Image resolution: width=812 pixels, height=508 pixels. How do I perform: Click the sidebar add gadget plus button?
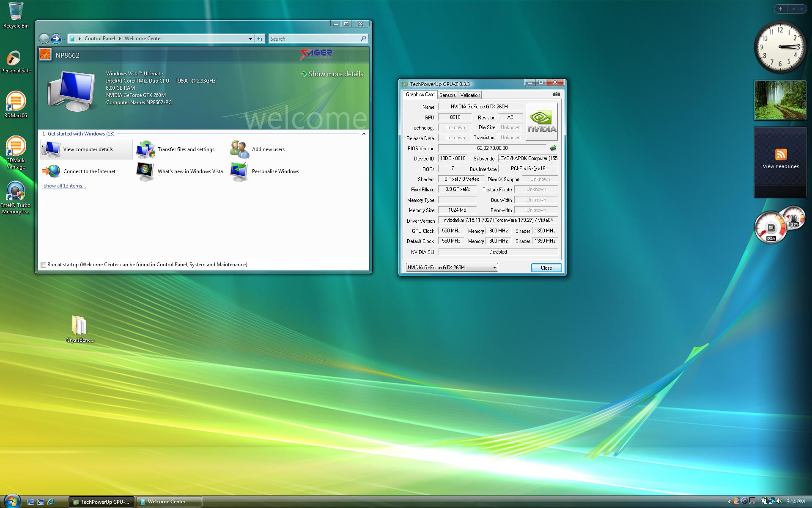[x=780, y=9]
